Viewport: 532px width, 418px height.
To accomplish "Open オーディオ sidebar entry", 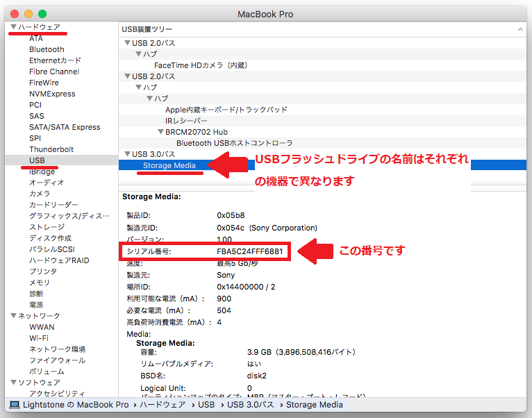I will coord(47,183).
